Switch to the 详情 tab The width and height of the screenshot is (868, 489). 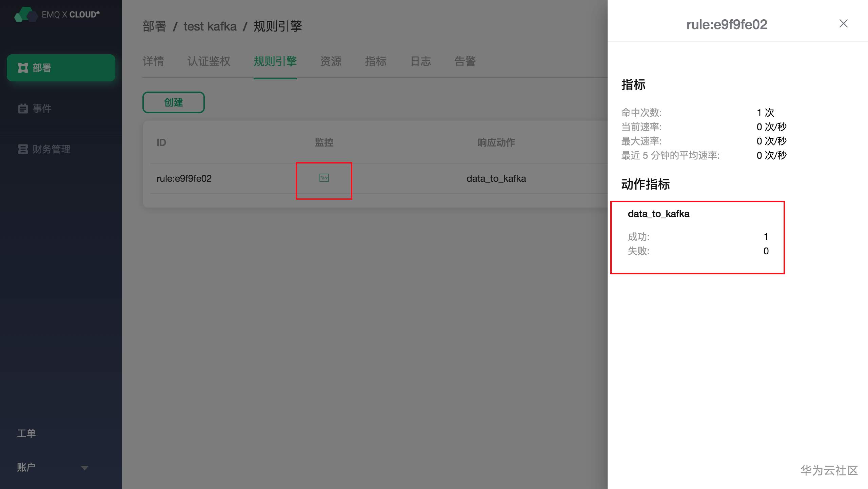(x=153, y=61)
